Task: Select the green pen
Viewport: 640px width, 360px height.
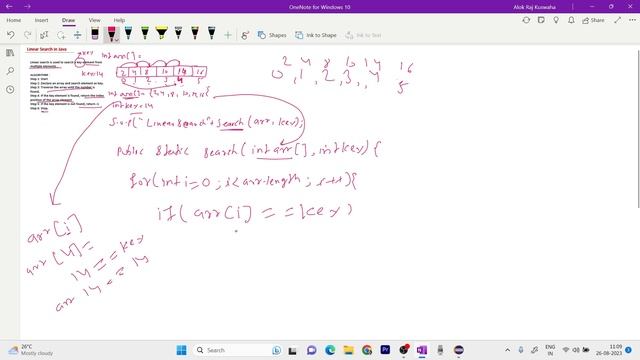Action: pyautogui.click(x=145, y=33)
